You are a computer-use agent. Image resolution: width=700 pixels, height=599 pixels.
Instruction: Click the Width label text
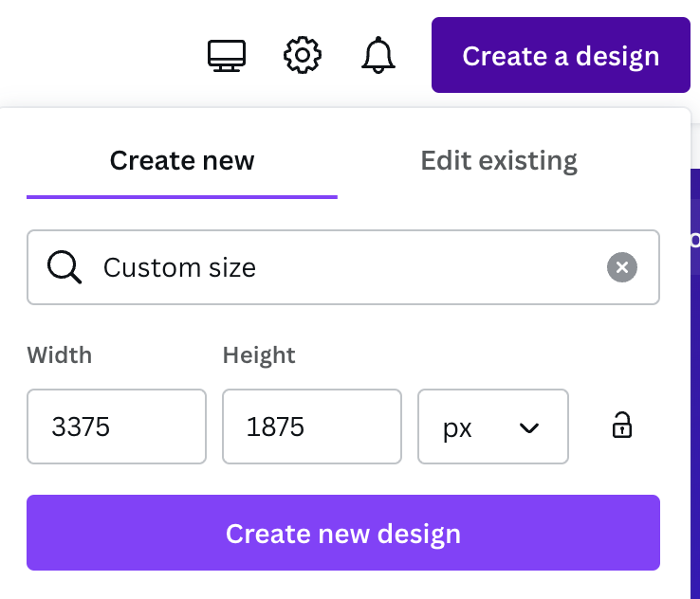pyautogui.click(x=60, y=355)
